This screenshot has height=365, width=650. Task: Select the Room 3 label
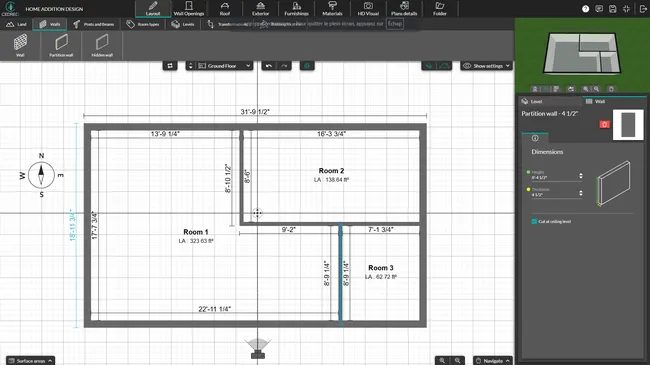(381, 268)
